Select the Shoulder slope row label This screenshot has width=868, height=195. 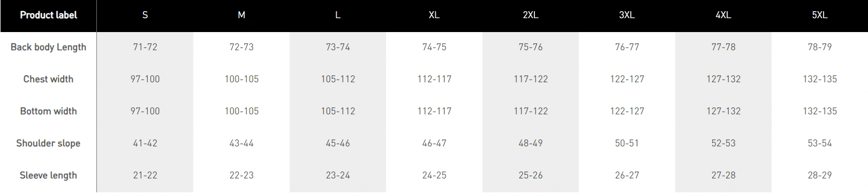tap(48, 143)
